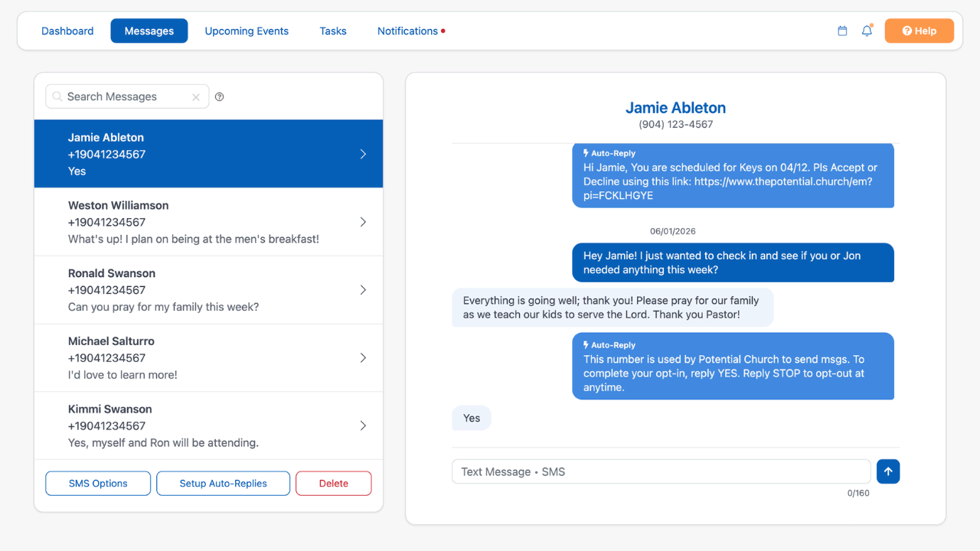Click the "Hey Jamie!" sent message bubble
The width and height of the screenshot is (980, 551).
[x=733, y=262]
